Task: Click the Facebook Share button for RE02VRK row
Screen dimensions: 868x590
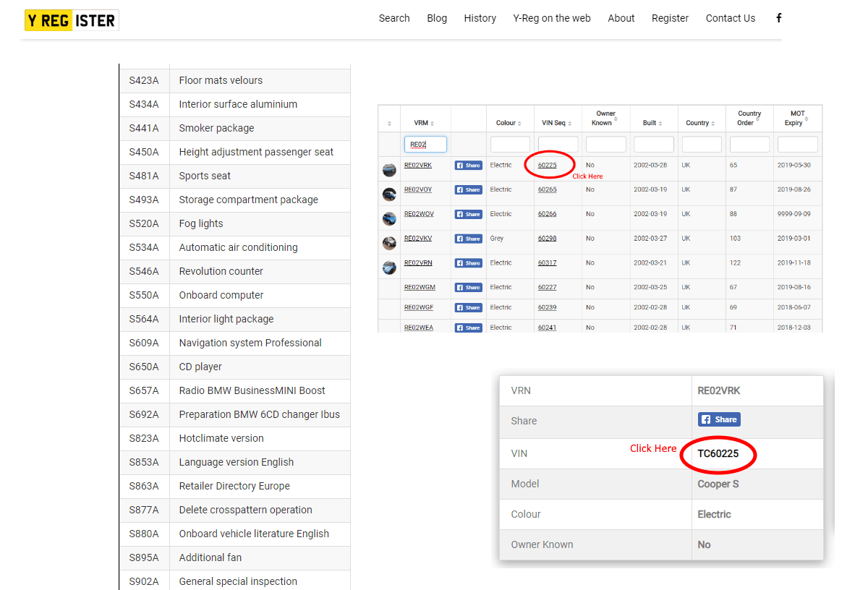Action: point(469,166)
